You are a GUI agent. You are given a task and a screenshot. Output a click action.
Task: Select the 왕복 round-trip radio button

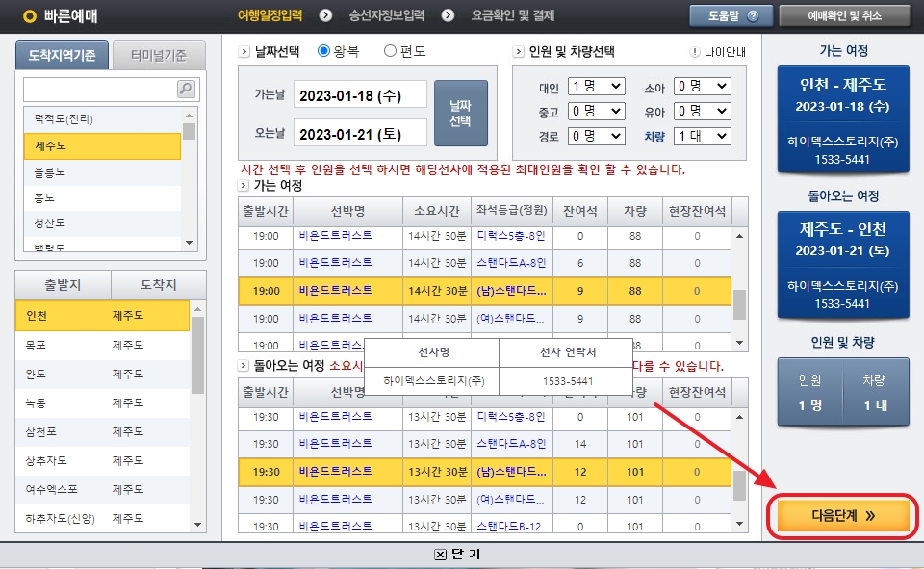pos(323,51)
